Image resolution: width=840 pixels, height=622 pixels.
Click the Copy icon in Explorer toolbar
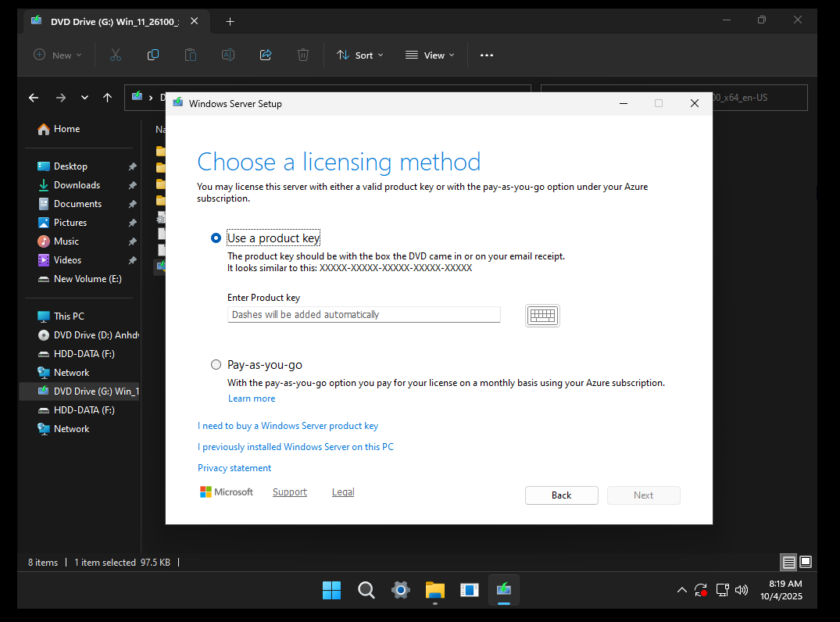click(153, 55)
